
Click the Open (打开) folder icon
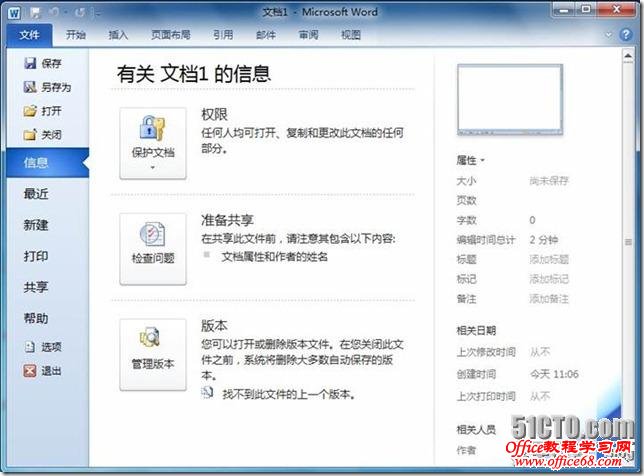tap(30, 111)
